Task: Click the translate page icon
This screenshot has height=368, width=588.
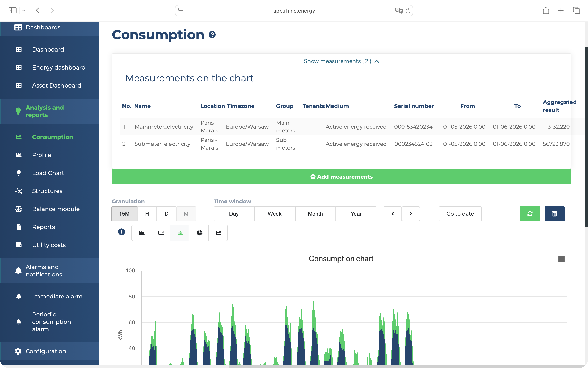Action: (x=399, y=11)
